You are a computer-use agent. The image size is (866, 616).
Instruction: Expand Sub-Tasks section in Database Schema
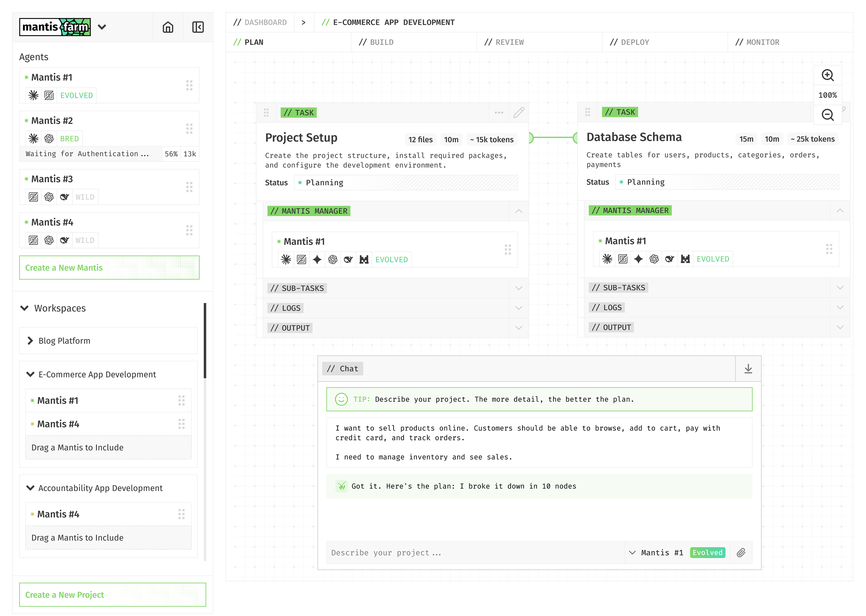[840, 288]
